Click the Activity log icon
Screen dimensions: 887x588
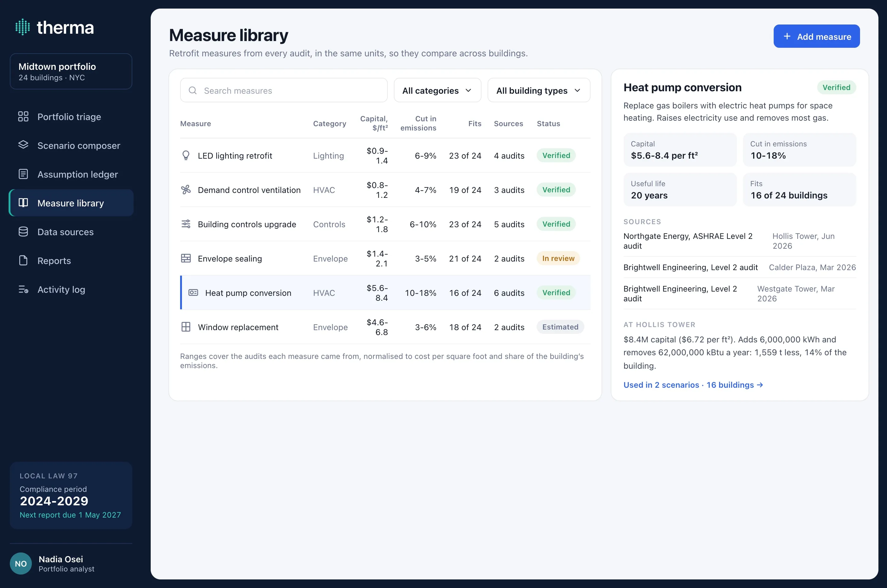23,289
